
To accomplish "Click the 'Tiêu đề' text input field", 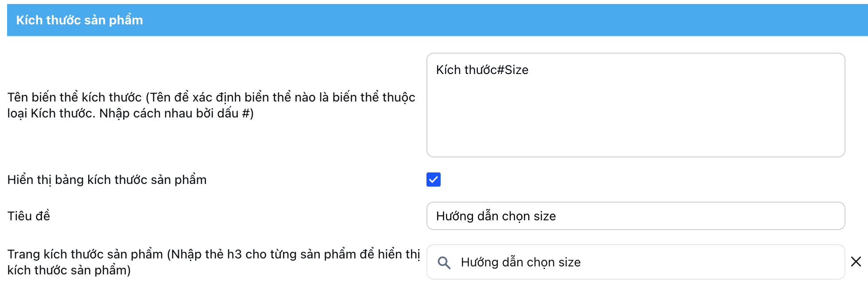I will 635,216.
